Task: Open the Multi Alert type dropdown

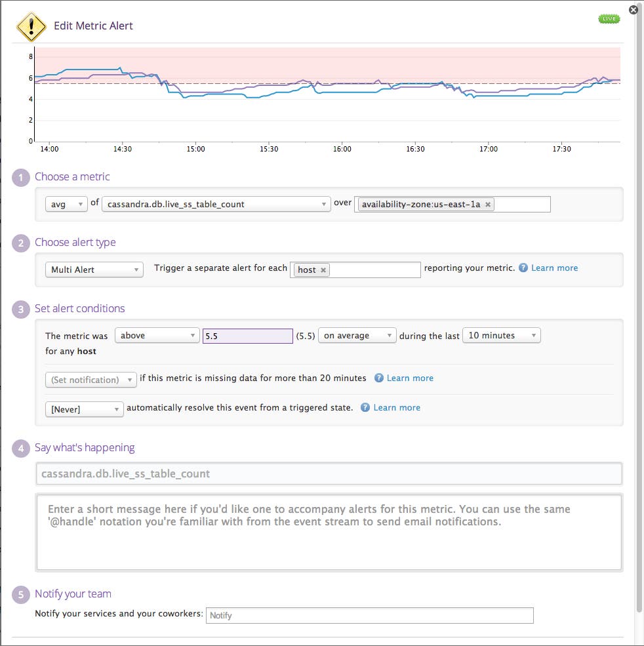Action: coord(94,269)
